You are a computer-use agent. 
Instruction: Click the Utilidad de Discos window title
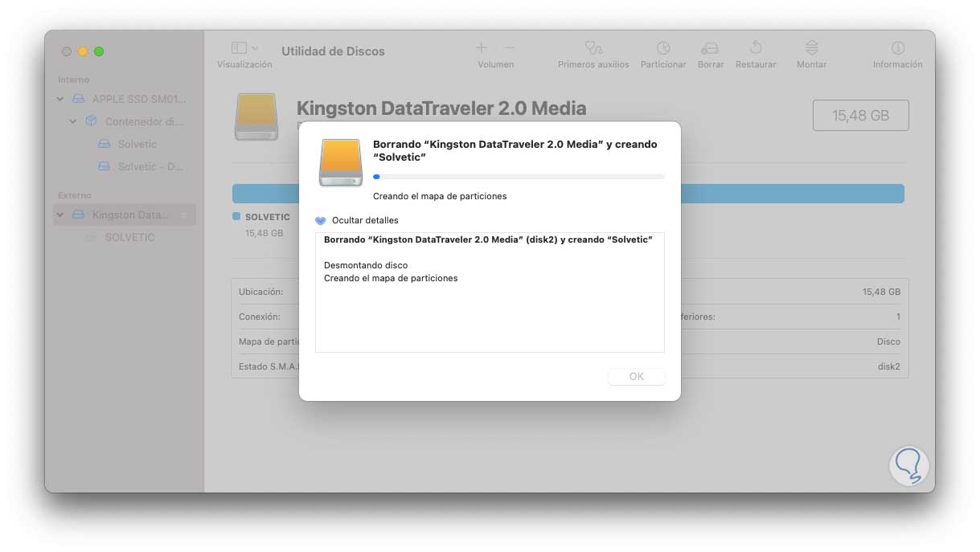[x=333, y=51]
